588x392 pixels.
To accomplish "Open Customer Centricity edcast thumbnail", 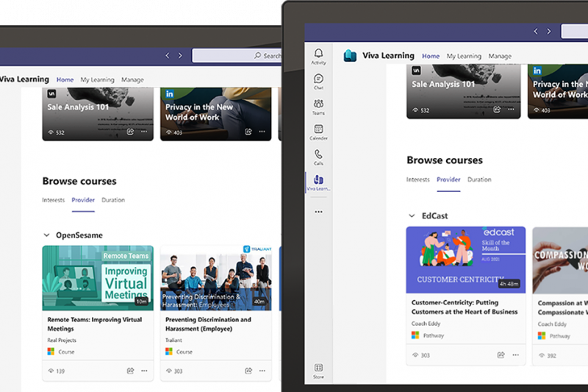I will (466, 260).
